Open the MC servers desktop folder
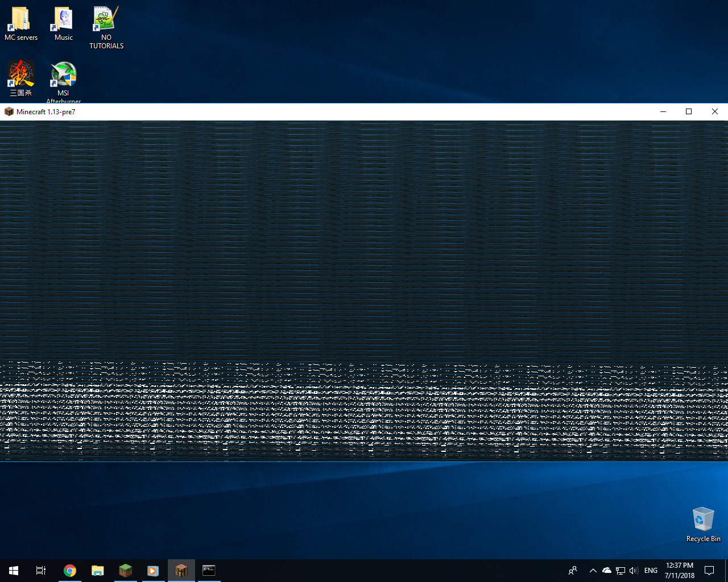The image size is (728, 582). 20,20
